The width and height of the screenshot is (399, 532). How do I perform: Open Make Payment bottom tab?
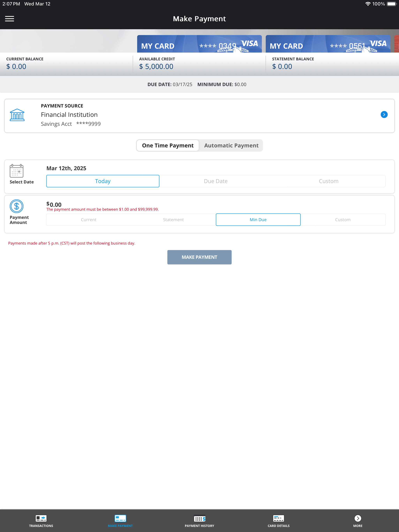pyautogui.click(x=120, y=521)
